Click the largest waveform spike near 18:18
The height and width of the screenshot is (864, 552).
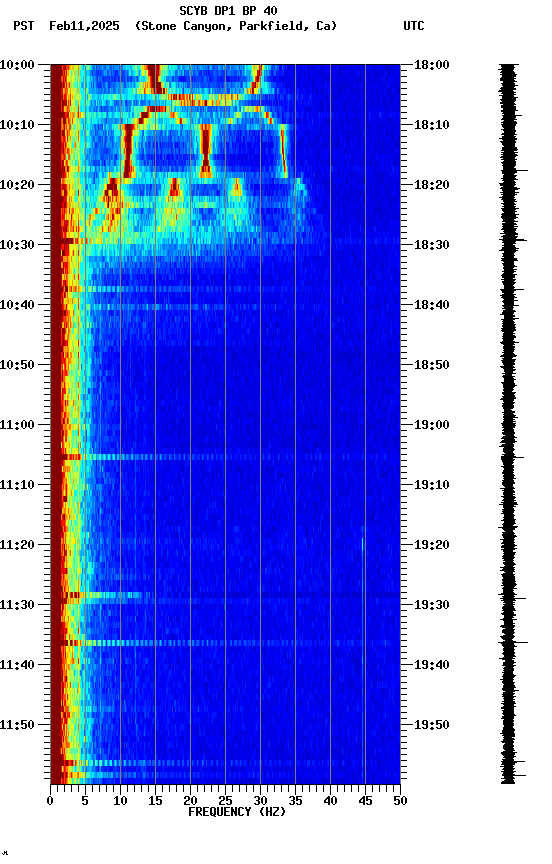click(522, 171)
